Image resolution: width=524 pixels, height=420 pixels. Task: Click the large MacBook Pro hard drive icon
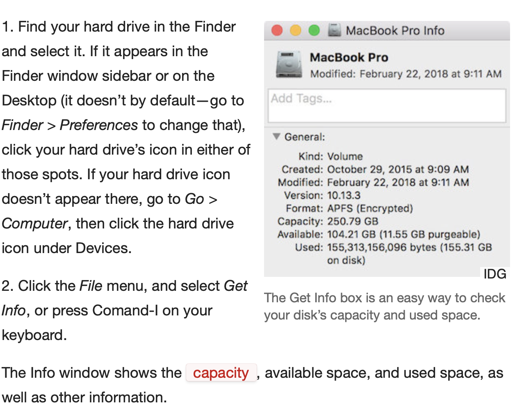[289, 65]
